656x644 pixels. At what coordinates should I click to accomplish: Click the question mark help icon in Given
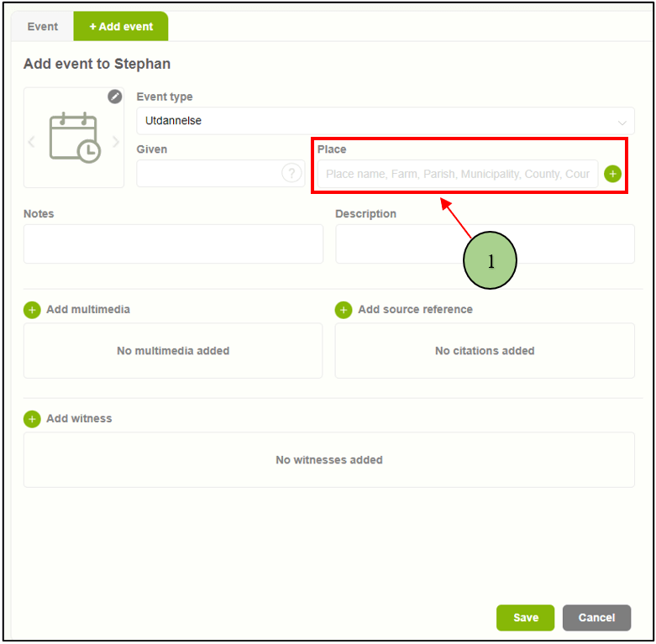pyautogui.click(x=291, y=173)
